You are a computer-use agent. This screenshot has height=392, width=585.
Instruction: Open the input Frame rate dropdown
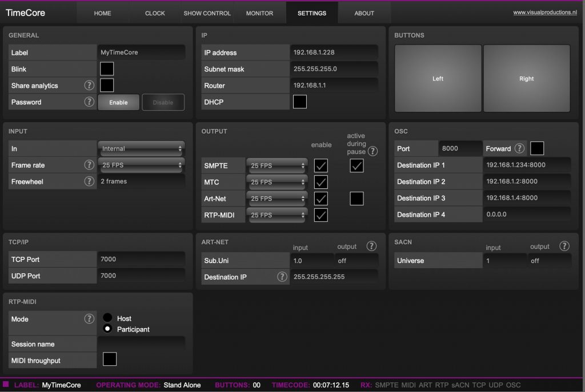142,165
